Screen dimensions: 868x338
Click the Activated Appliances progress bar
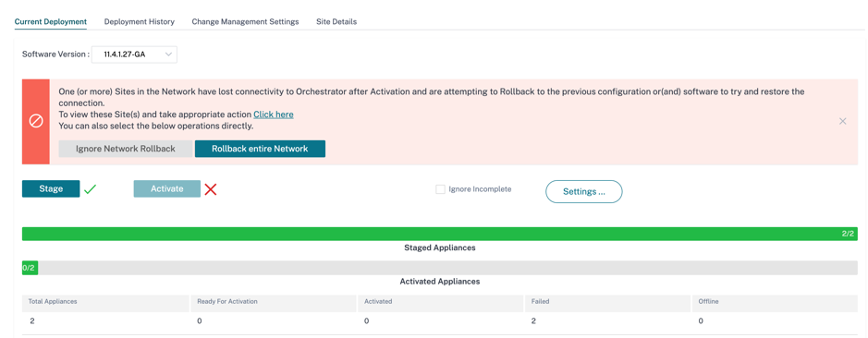(440, 268)
